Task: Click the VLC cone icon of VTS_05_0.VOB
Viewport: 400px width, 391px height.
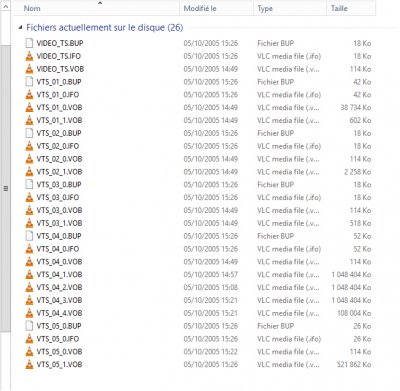Action: click(29, 352)
